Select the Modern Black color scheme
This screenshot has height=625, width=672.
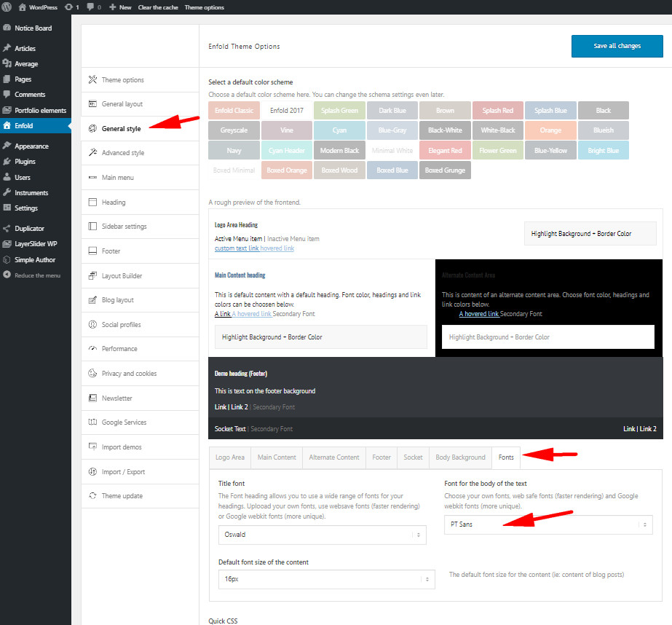[x=339, y=151]
